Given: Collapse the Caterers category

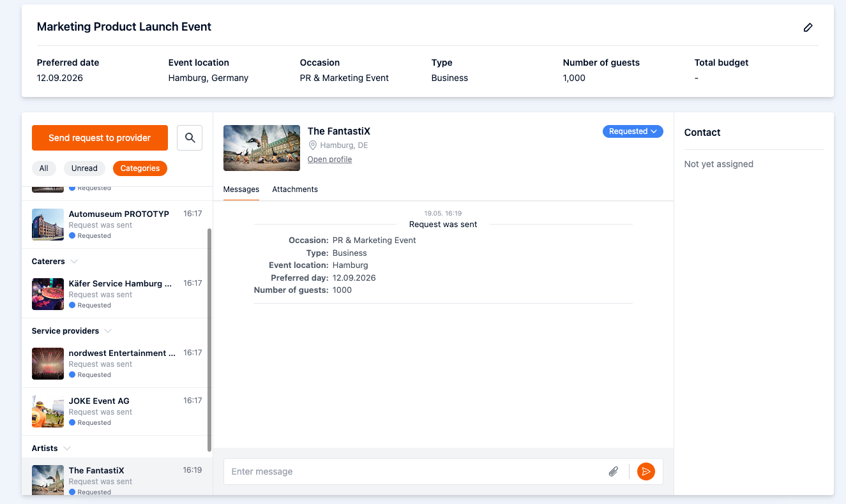Looking at the screenshot, I should (x=74, y=262).
